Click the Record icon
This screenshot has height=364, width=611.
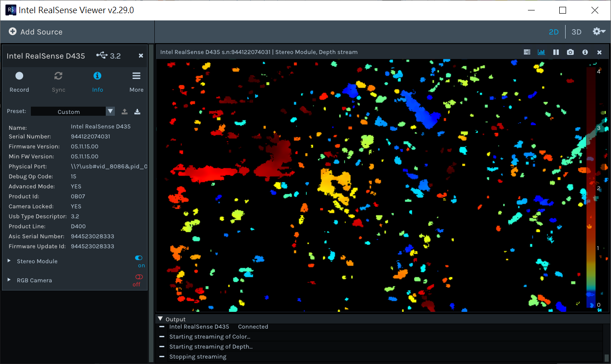[19, 76]
